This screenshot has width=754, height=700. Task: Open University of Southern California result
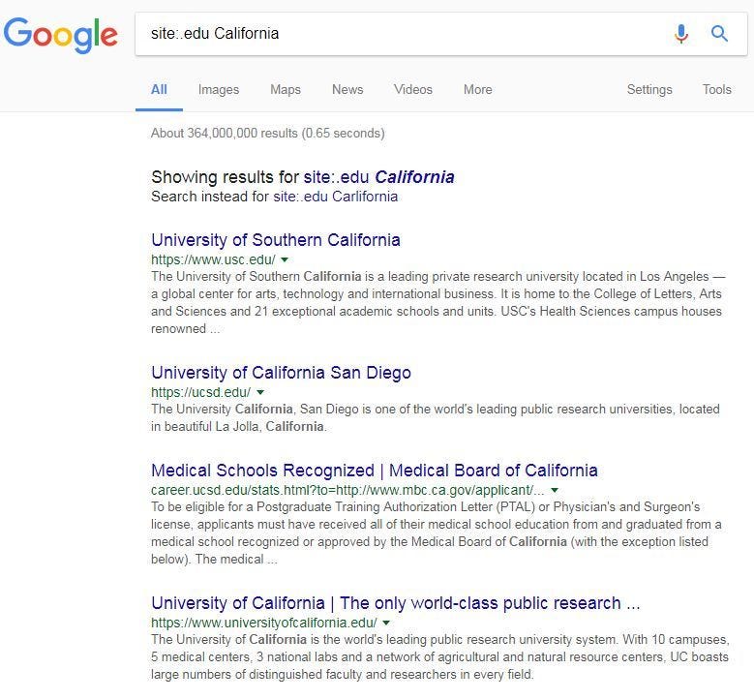[x=276, y=240]
